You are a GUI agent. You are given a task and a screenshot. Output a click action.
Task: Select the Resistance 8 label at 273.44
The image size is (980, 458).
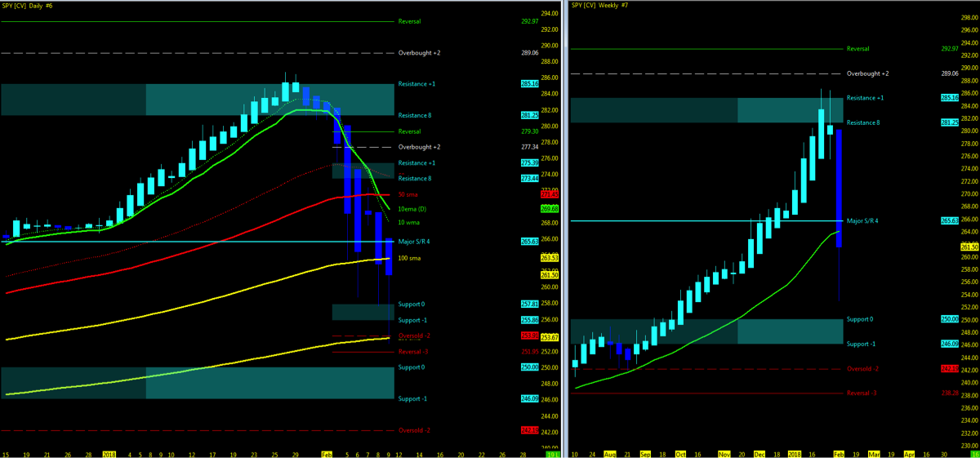click(x=414, y=178)
